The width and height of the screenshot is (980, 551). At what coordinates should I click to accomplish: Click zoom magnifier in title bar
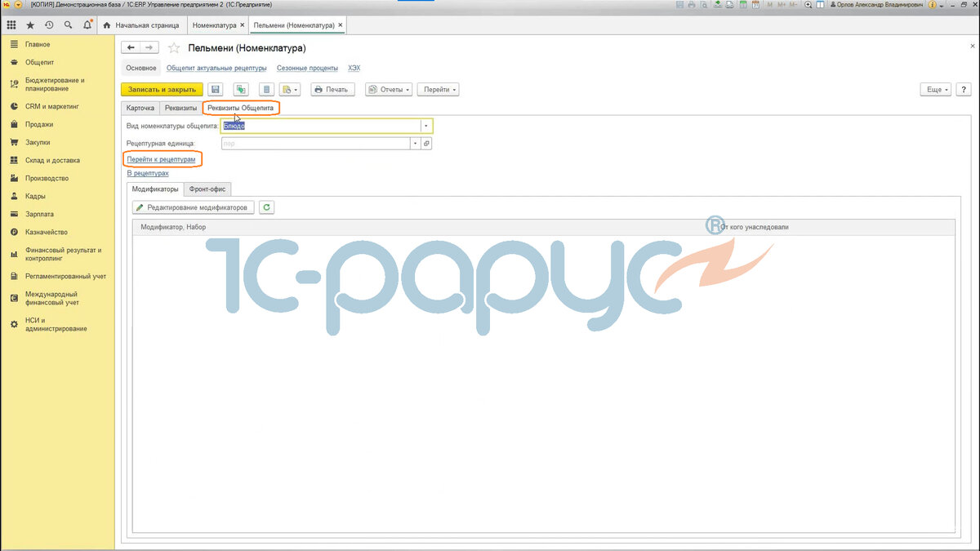click(x=808, y=5)
